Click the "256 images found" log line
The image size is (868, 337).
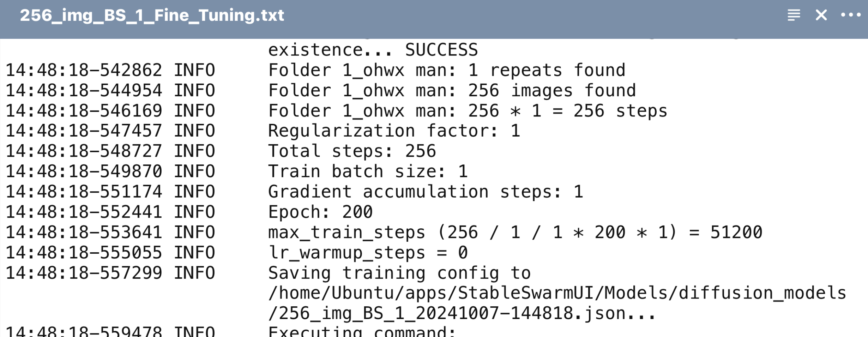pyautogui.click(x=452, y=91)
